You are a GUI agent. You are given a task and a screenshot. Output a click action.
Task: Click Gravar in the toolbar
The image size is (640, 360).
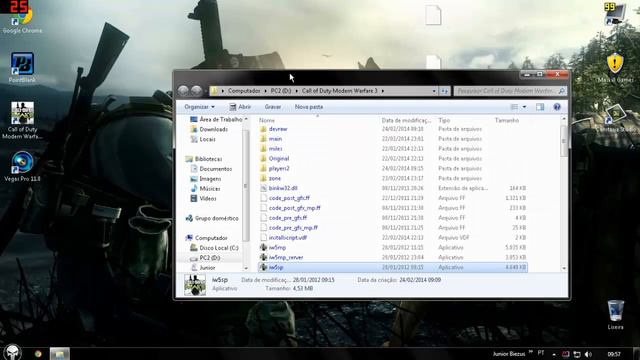click(x=273, y=107)
